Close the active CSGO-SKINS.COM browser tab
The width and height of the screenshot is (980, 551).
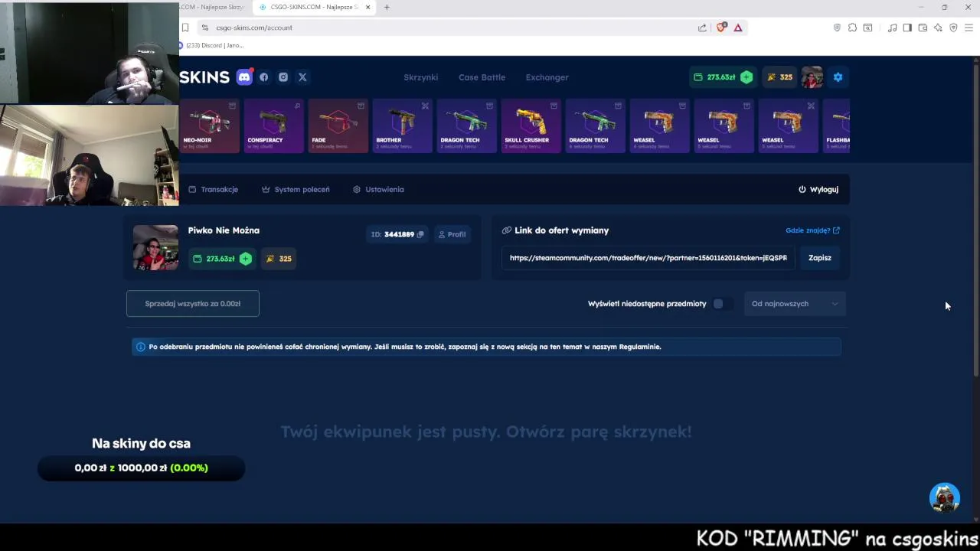[368, 7]
